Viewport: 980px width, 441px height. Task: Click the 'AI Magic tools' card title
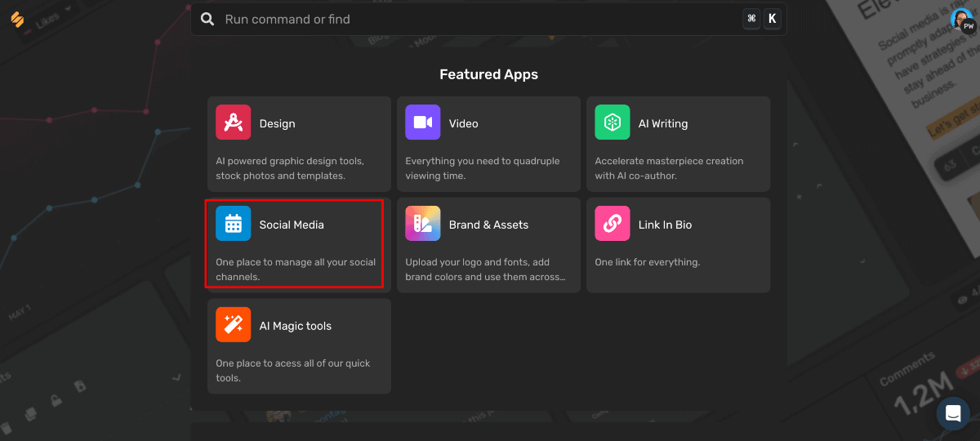(295, 327)
